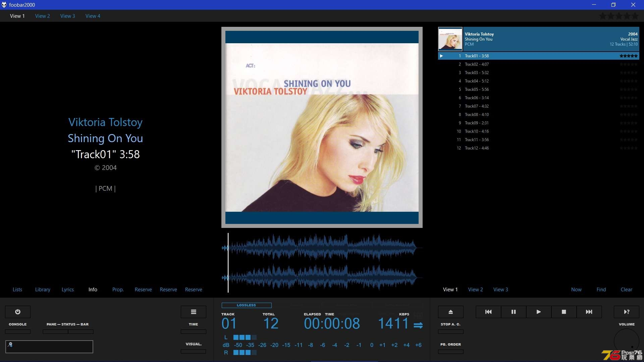Select Track09 - 2:31 in playlist
644x362 pixels.
coord(539,123)
